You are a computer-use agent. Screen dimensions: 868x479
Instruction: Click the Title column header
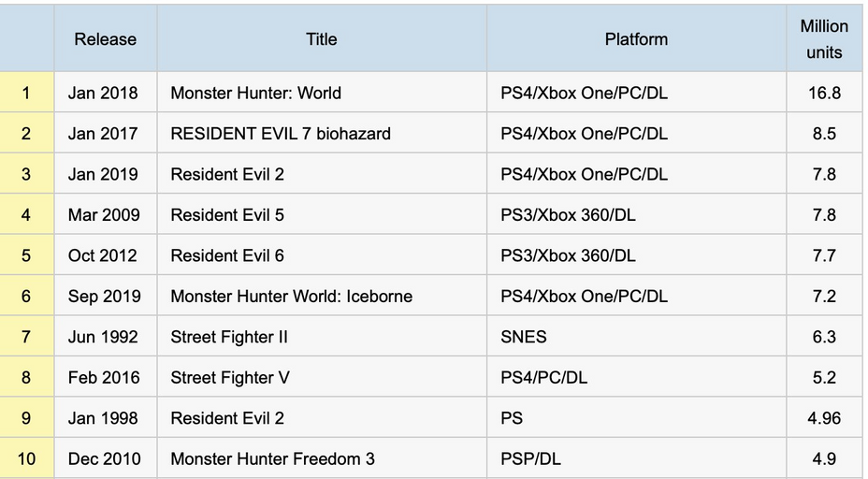point(321,39)
